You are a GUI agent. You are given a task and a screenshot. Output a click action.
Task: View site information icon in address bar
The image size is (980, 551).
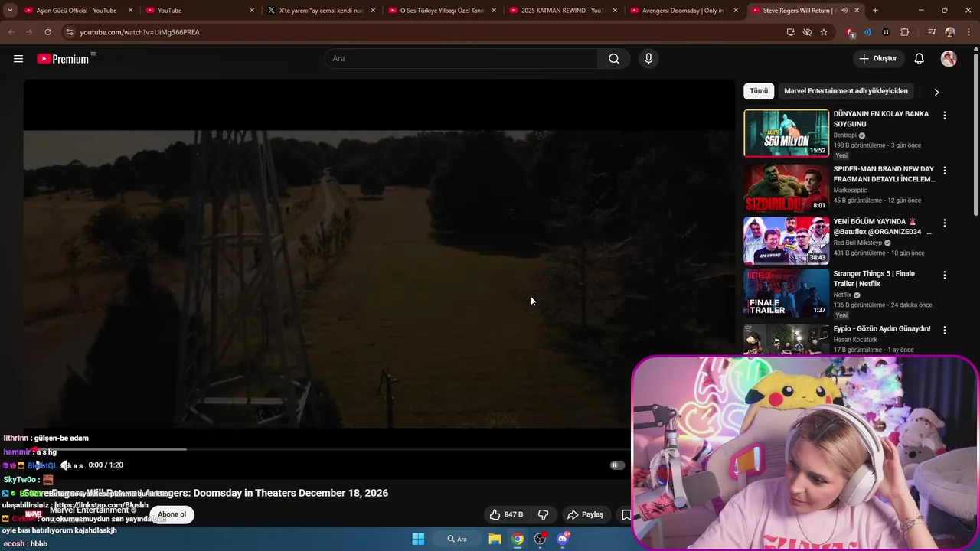tap(70, 32)
